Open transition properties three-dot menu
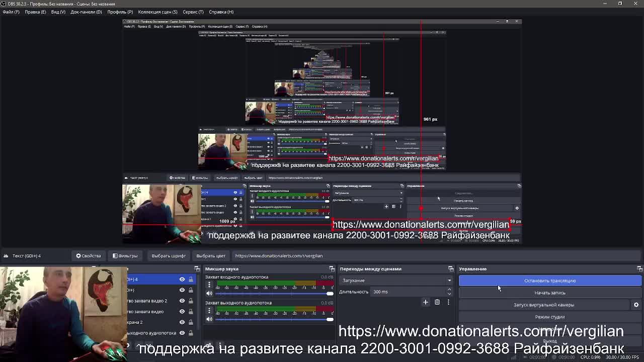 (448, 302)
